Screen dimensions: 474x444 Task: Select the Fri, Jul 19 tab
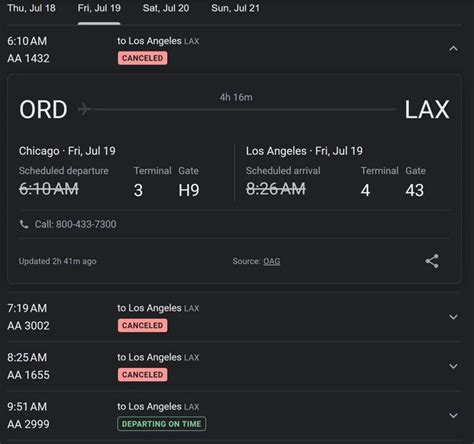pos(99,8)
